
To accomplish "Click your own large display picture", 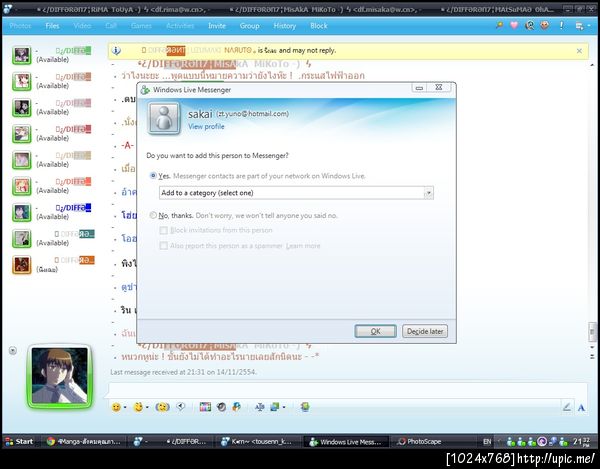I will tap(60, 376).
